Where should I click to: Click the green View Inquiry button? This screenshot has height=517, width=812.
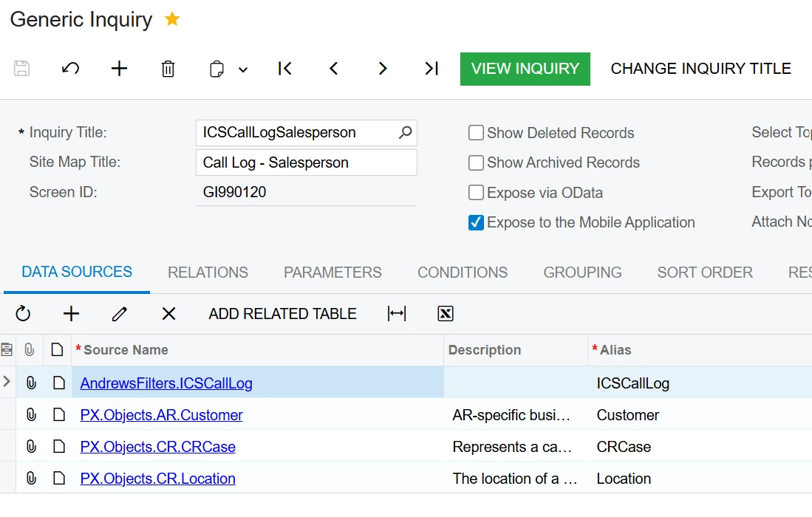[525, 69]
